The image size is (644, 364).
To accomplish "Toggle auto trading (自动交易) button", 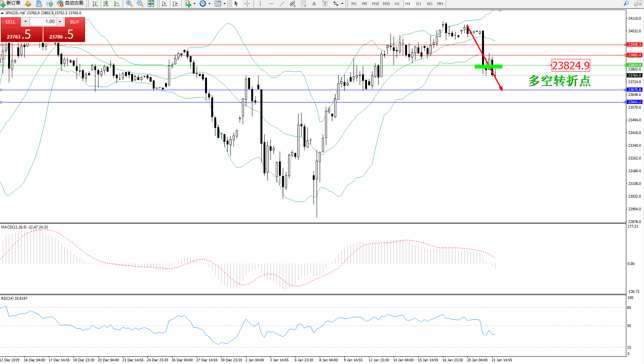I will point(70,3).
